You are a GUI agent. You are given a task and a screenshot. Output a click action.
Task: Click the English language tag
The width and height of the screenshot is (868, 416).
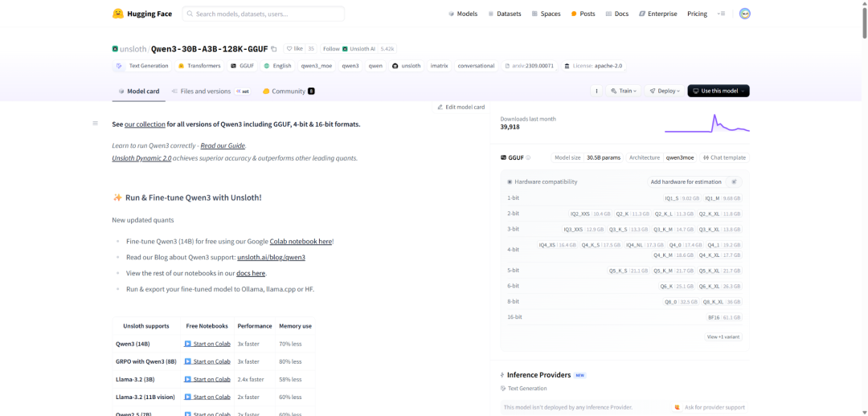278,66
